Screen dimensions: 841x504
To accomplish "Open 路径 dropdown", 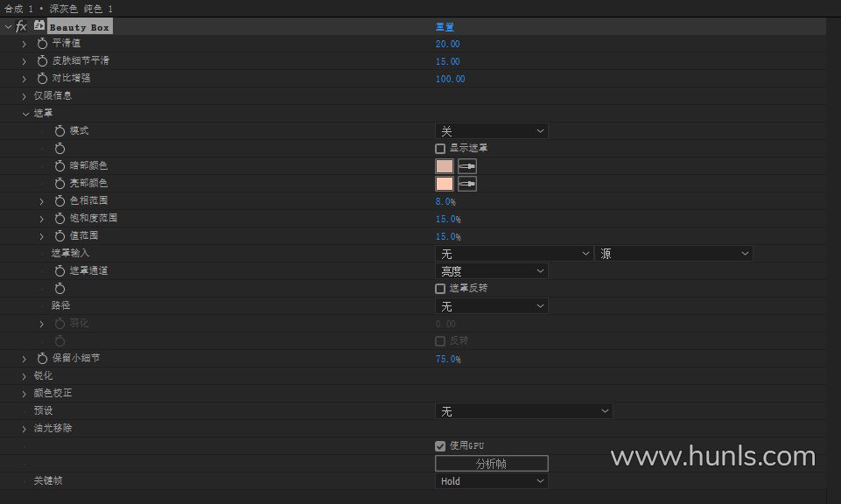I will click(491, 306).
